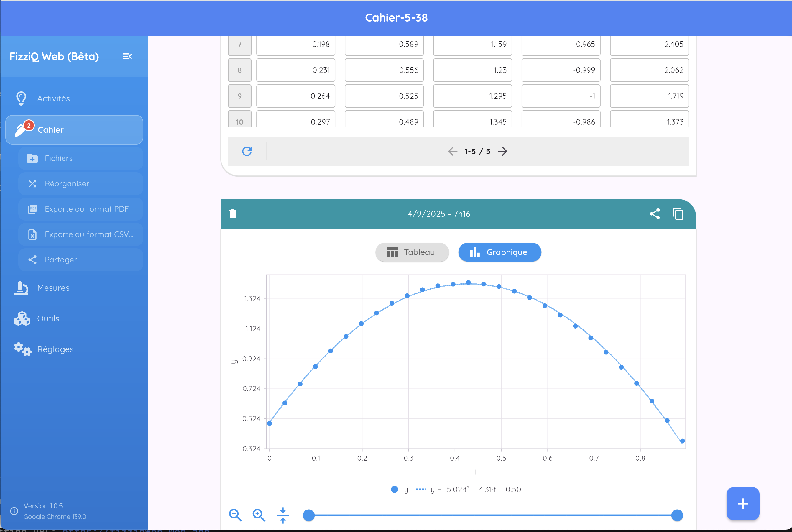
Task: Open Réglages settings
Action: tap(74, 349)
